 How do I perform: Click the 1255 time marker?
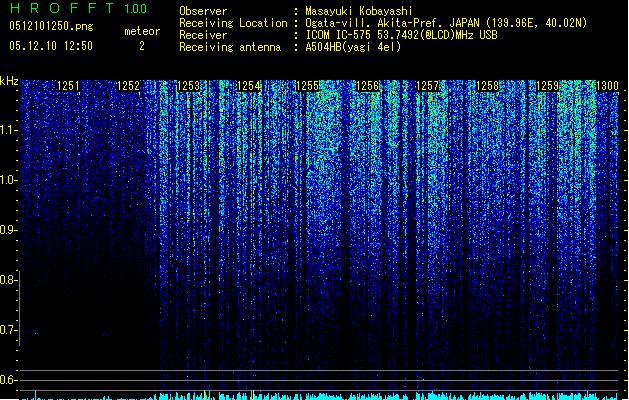[x=307, y=86]
